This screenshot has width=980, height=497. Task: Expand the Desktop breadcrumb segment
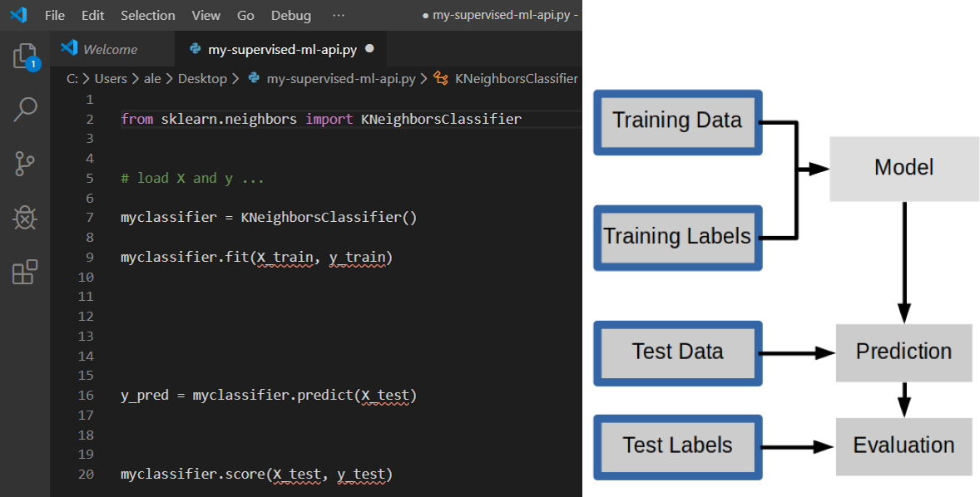202,79
